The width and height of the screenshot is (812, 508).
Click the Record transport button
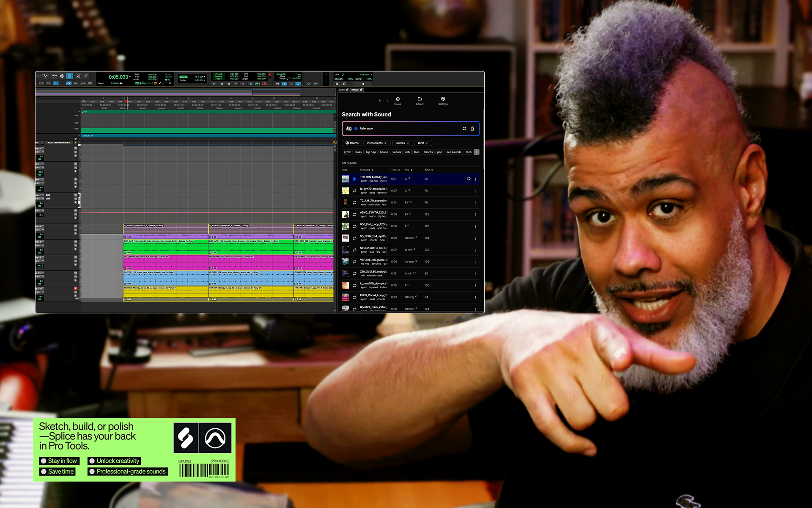(x=264, y=84)
